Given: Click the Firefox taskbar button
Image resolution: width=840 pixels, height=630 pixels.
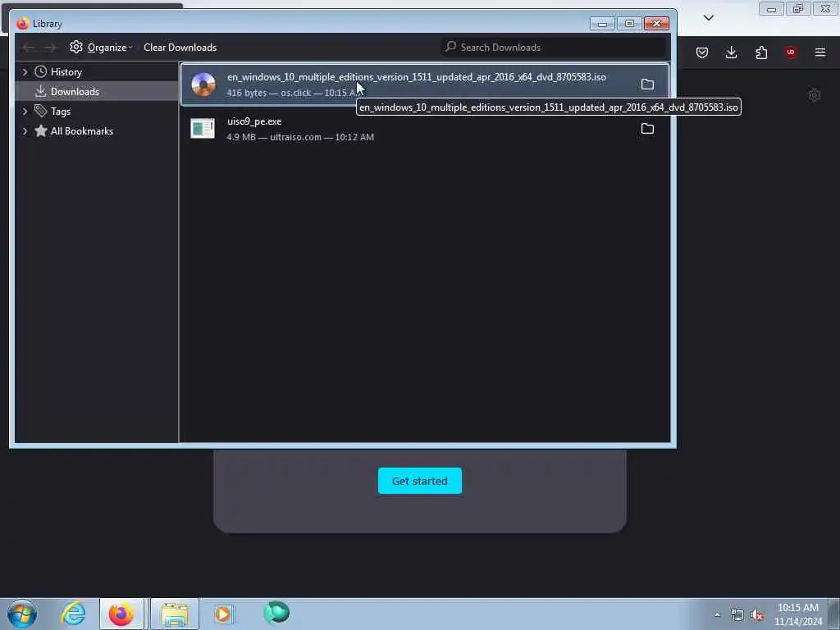Looking at the screenshot, I should pyautogui.click(x=121, y=614).
